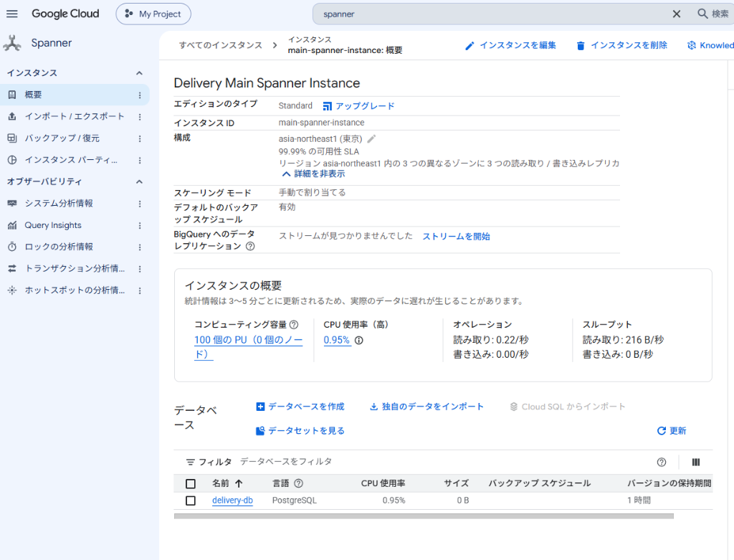Click the help icon next to 言語 column
This screenshot has width=734, height=560.
[299, 483]
